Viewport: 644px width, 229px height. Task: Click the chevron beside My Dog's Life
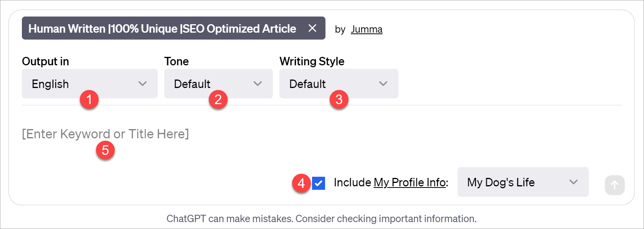pos(573,182)
